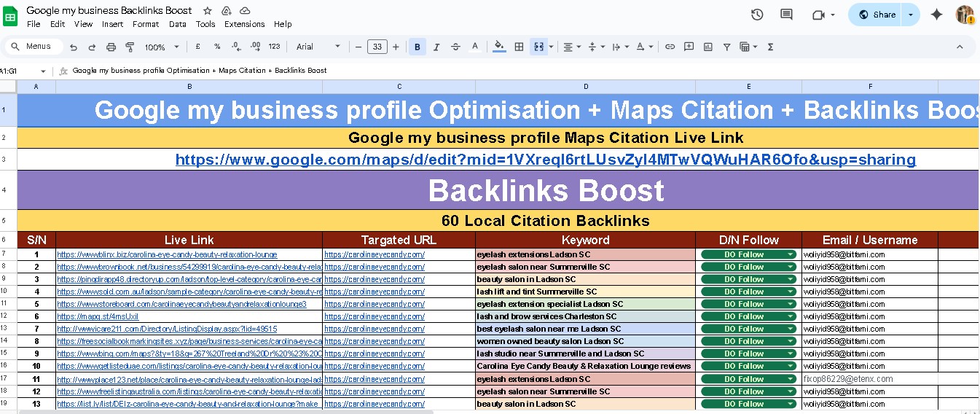Open the Google Maps citation live link
Viewport: 980px width, 414px height.
point(545,160)
